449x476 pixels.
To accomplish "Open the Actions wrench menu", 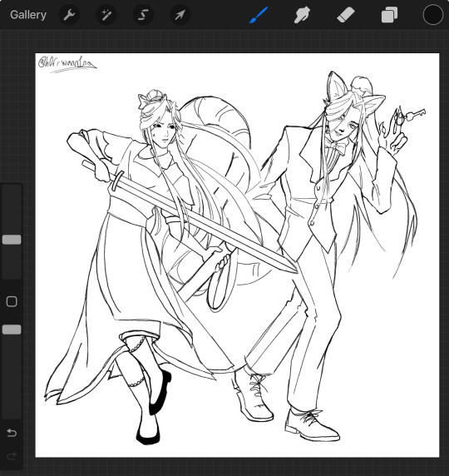I will click(69, 15).
